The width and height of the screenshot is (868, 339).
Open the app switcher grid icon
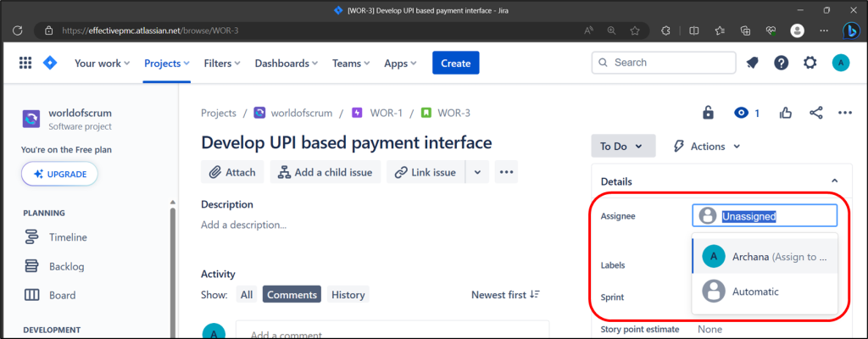click(25, 63)
